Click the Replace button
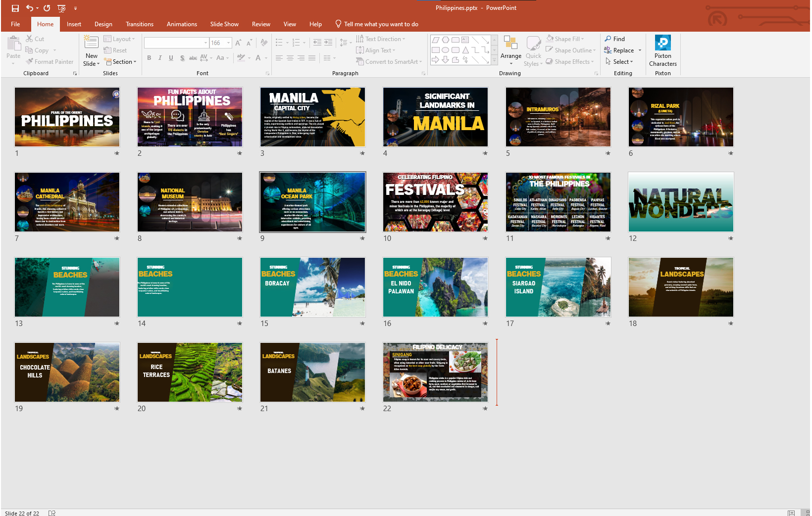Image resolution: width=812 pixels, height=516 pixels. (623, 50)
